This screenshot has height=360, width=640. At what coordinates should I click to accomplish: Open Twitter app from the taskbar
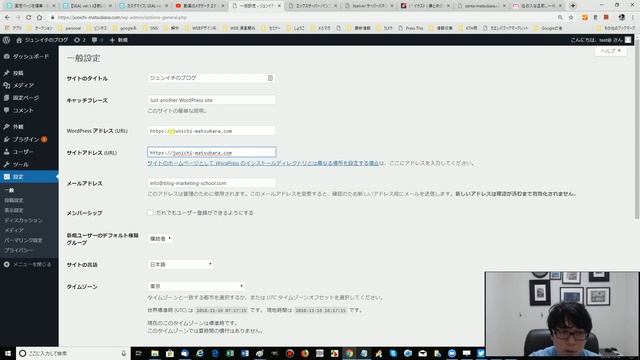pyautogui.click(x=481, y=353)
